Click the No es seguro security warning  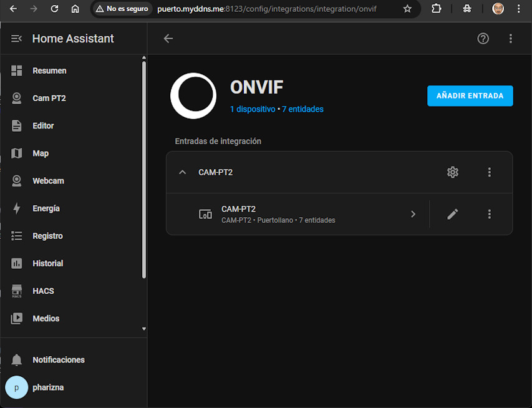122,9
